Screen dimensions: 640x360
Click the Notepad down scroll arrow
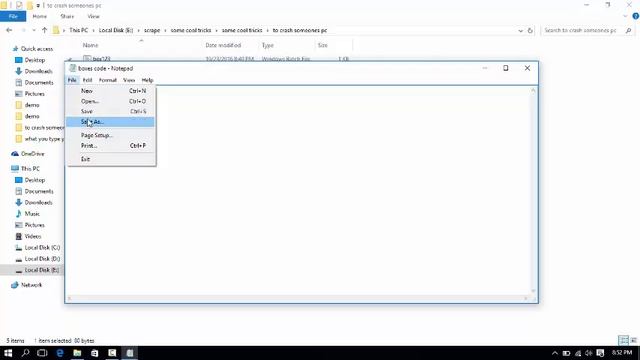tap(533, 291)
